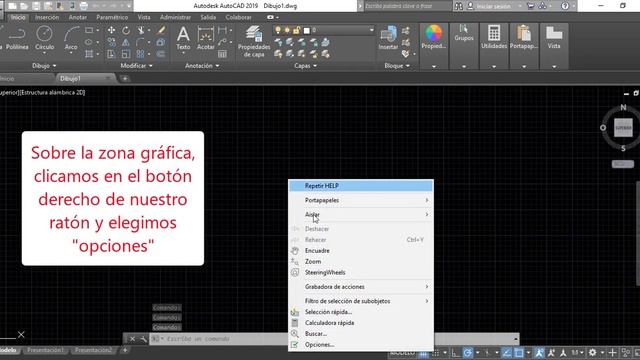Toggle polar tracking in status bar
The width and height of the screenshot is (640, 360).
pos(468,353)
